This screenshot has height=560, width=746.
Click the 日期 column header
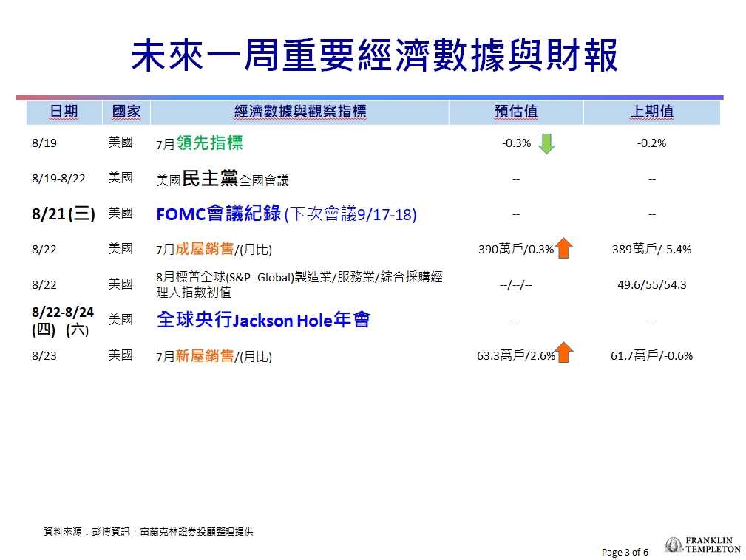[64, 112]
